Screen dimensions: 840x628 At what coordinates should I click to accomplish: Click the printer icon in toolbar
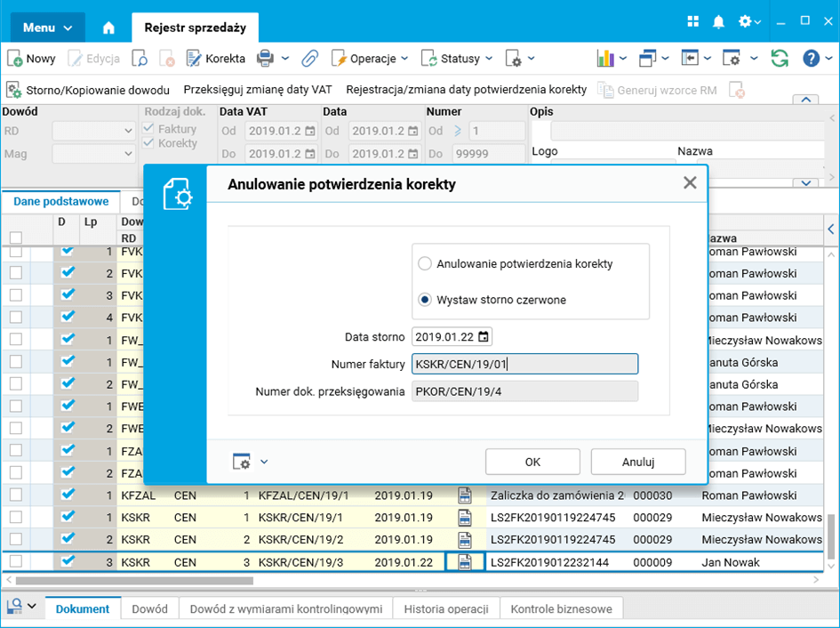265,59
